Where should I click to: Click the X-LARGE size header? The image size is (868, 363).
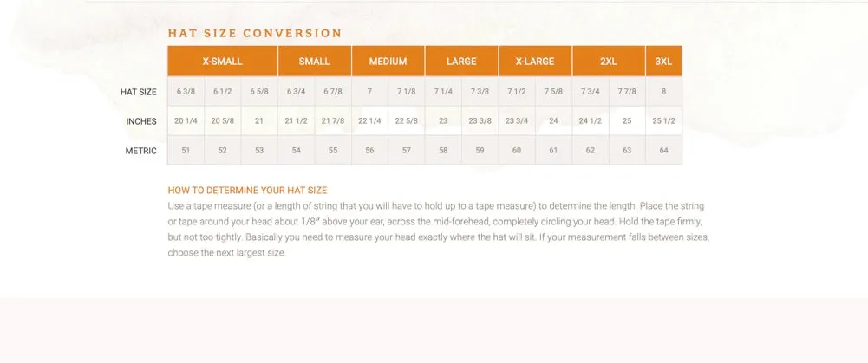pyautogui.click(x=535, y=61)
